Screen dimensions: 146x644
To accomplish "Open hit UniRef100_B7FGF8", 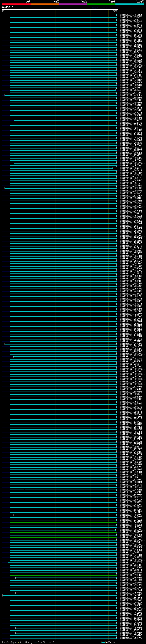I will point(131,70).
